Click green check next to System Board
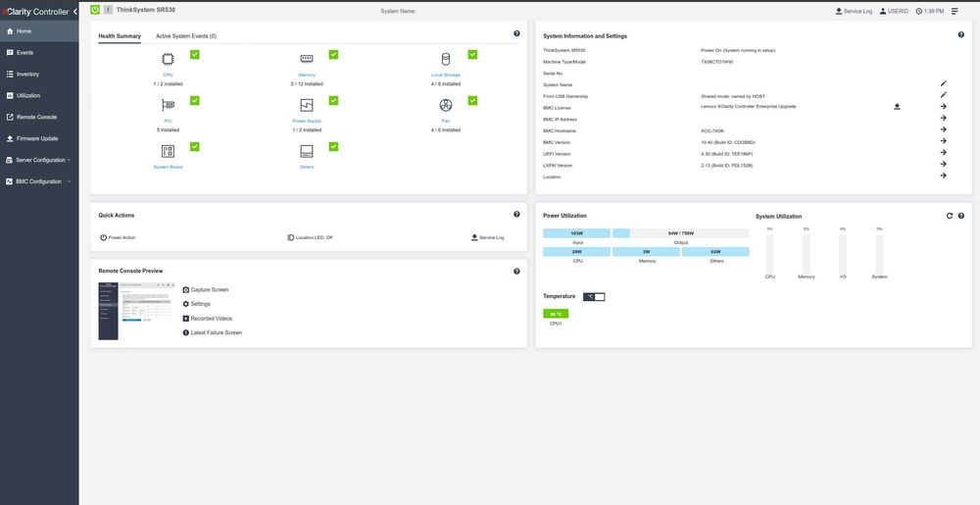Screen dimensions: 980x505 click(x=195, y=146)
